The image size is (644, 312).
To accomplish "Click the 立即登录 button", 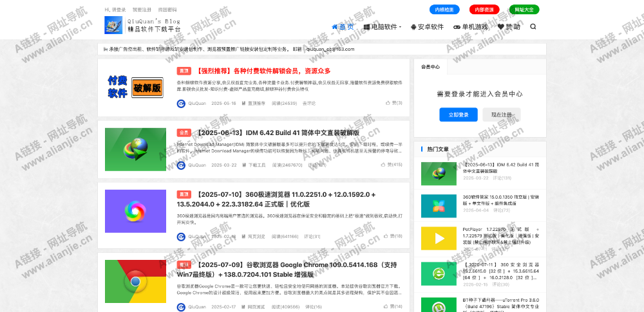I will (459, 115).
